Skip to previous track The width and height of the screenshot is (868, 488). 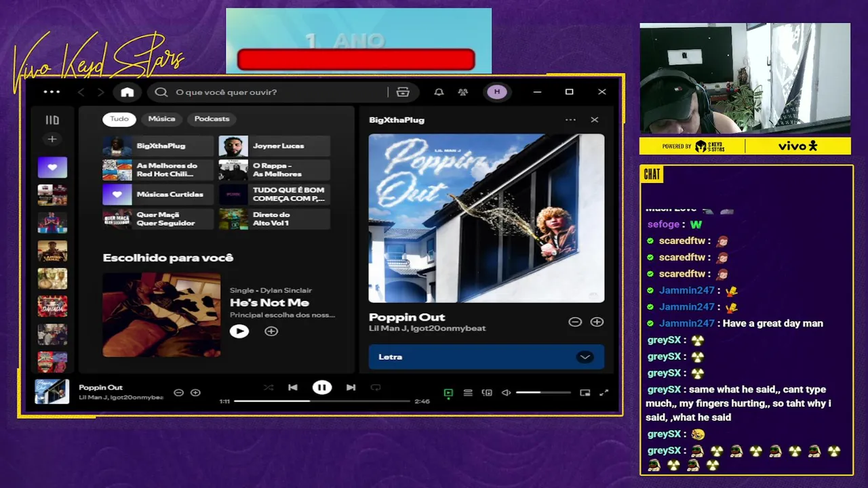[293, 388]
